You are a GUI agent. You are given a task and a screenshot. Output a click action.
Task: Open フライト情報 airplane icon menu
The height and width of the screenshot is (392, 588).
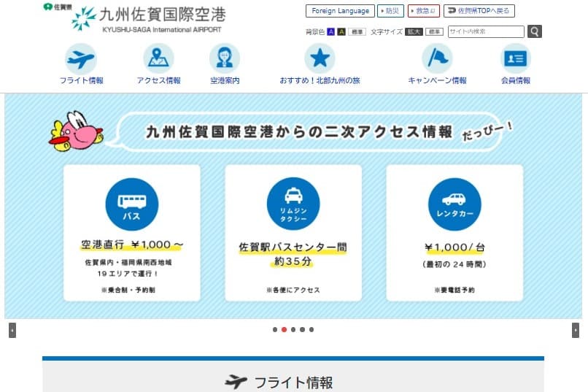(x=81, y=59)
